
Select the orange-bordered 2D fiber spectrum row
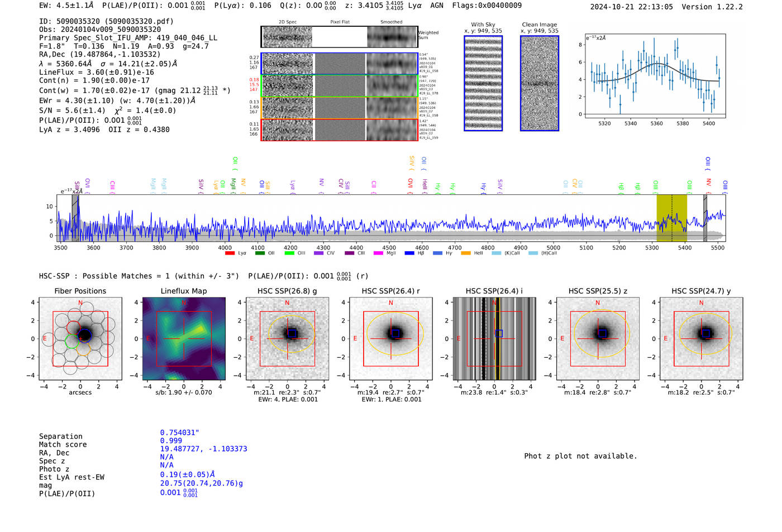[340, 108]
